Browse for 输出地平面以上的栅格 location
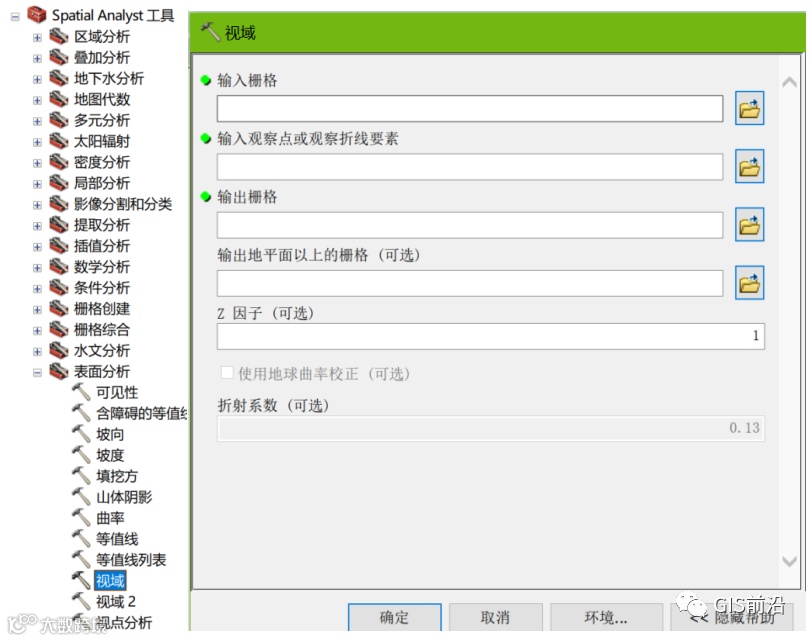 pyautogui.click(x=749, y=283)
